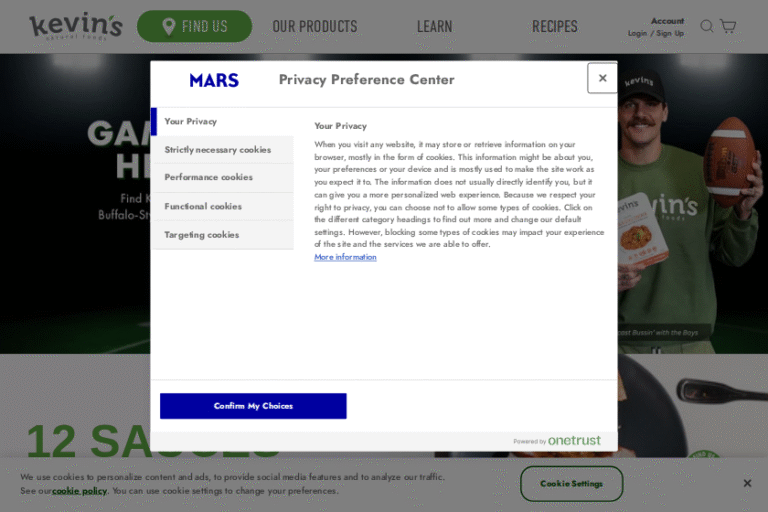Click the OneTrust logo

pos(573,440)
